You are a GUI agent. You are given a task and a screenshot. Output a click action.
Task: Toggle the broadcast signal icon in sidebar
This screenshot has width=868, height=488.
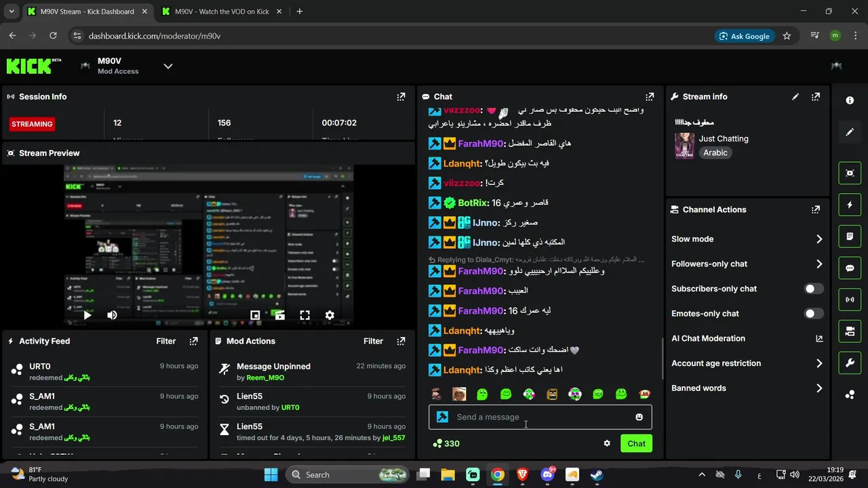[850, 300]
